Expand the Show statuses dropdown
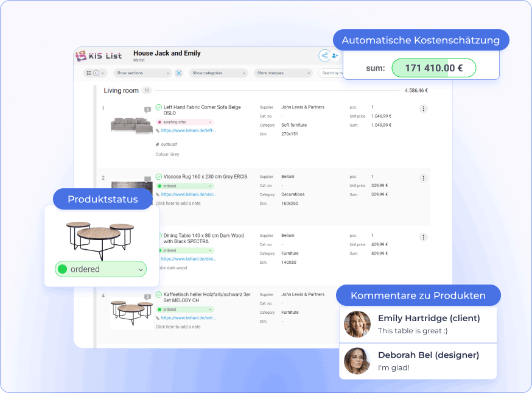 (283, 73)
